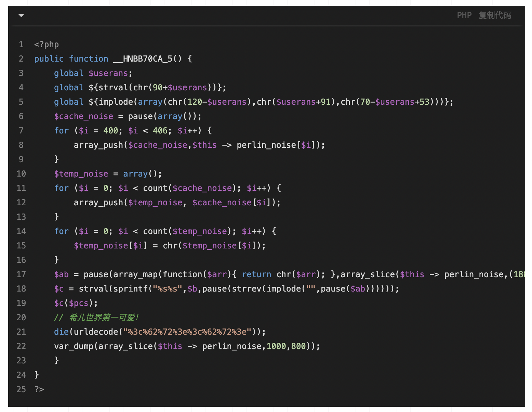Image resolution: width=532 pixels, height=412 pixels.
Task: Click the $cache_noise variable on line 6
Action: [x=83, y=116]
